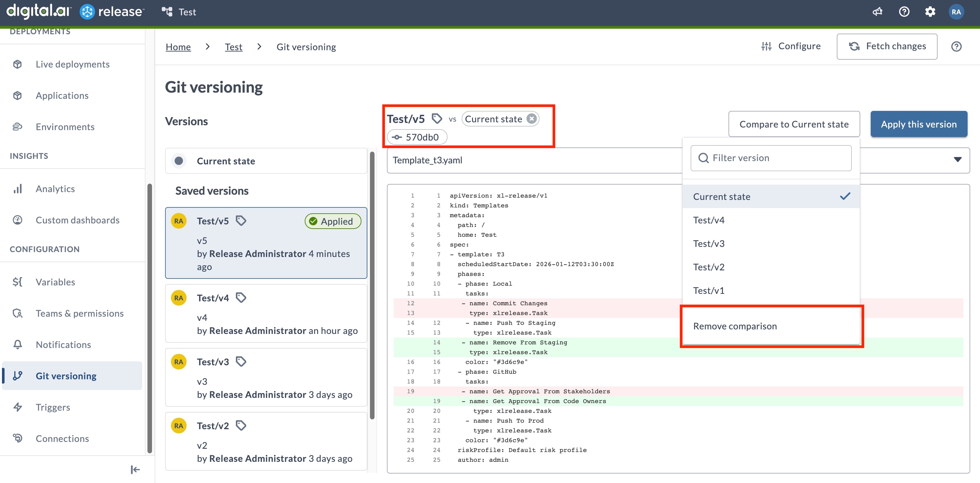Select the Current state version radio
The height and width of the screenshot is (483, 980).
[179, 161]
